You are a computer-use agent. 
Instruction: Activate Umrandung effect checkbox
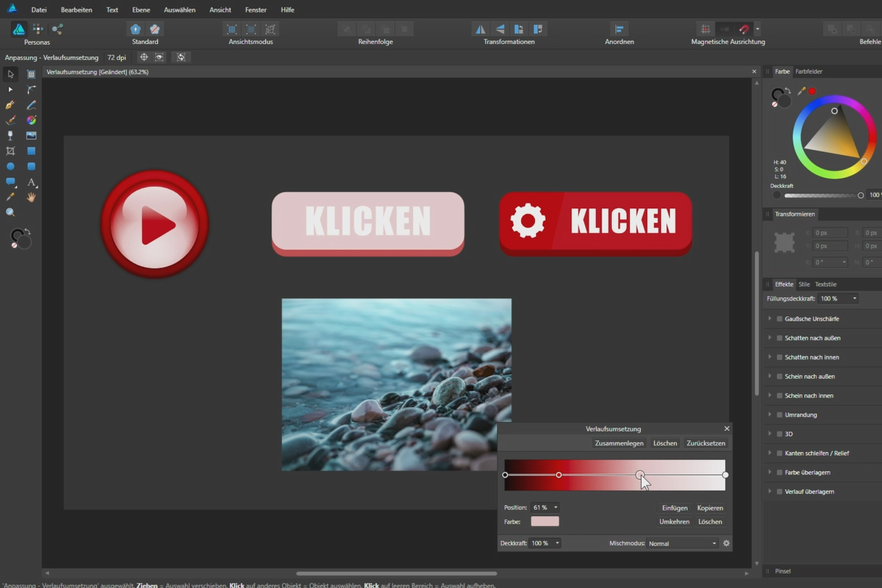[779, 415]
